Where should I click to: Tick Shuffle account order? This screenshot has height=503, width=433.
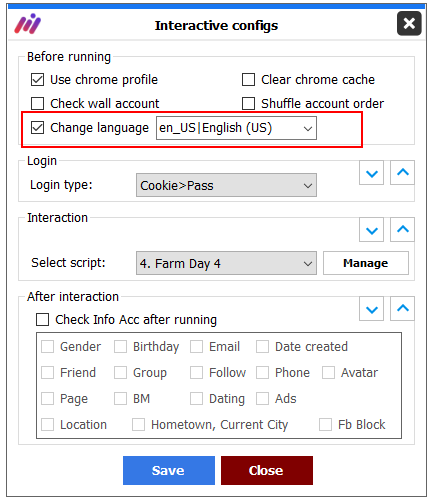pos(248,103)
